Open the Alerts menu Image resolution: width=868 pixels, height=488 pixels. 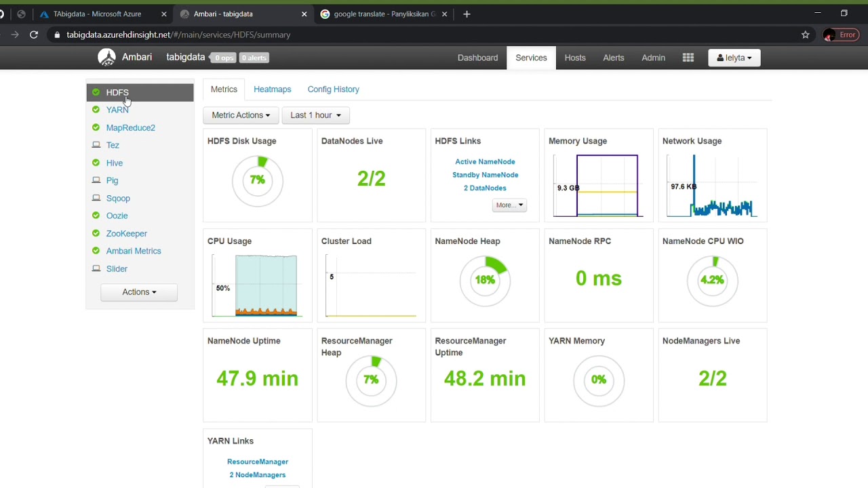[614, 58]
